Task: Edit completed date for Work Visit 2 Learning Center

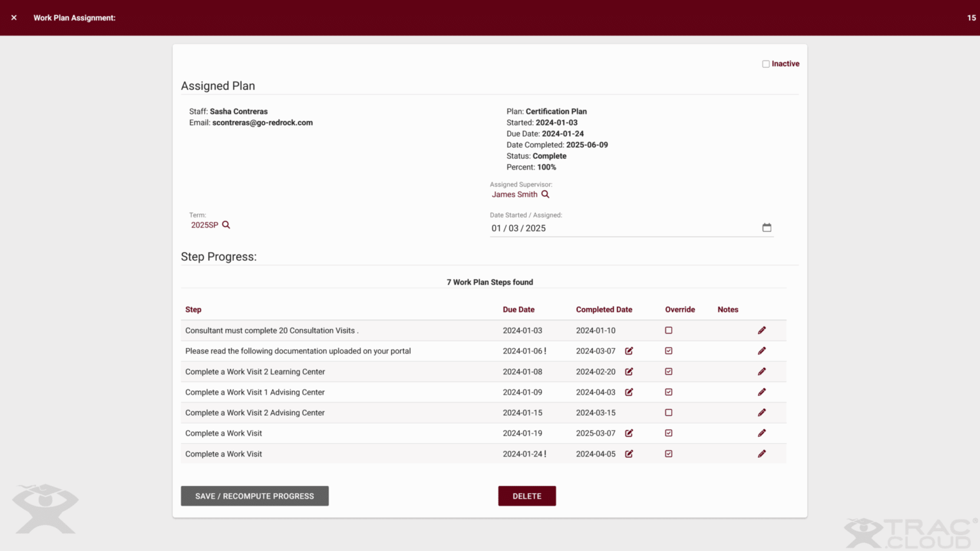Action: pos(629,371)
